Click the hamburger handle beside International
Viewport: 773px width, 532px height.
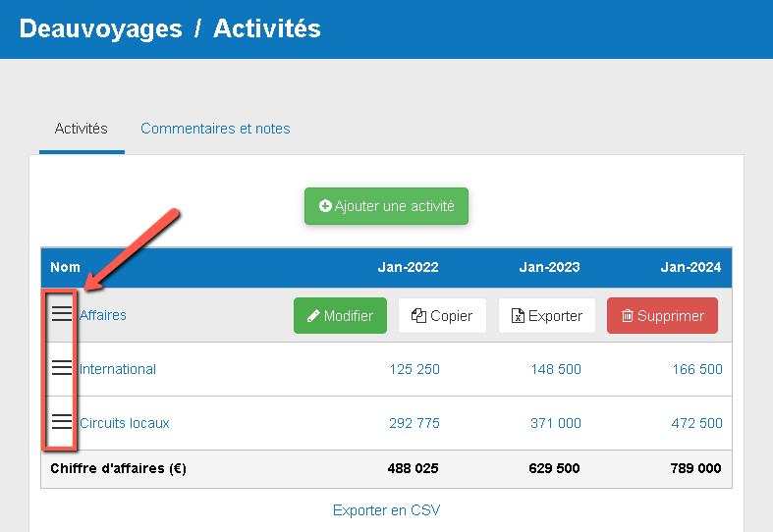click(x=62, y=368)
